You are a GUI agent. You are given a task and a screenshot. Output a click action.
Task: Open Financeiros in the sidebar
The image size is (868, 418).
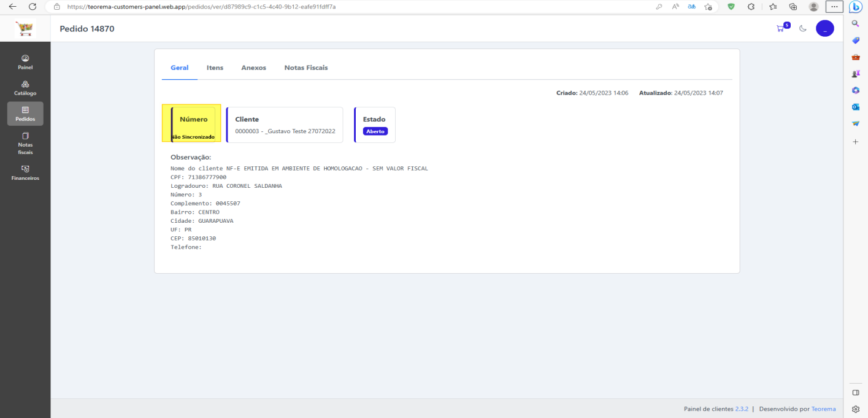point(25,172)
